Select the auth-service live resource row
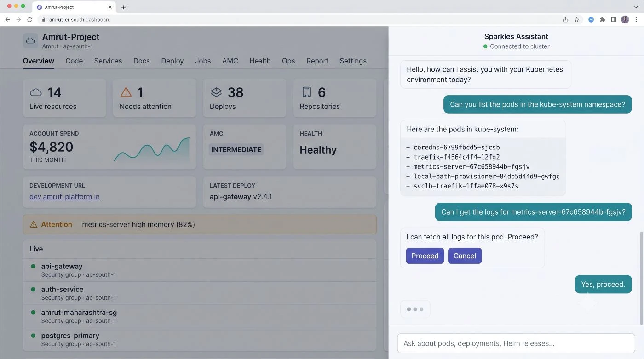This screenshot has height=359, width=644. 200,293
